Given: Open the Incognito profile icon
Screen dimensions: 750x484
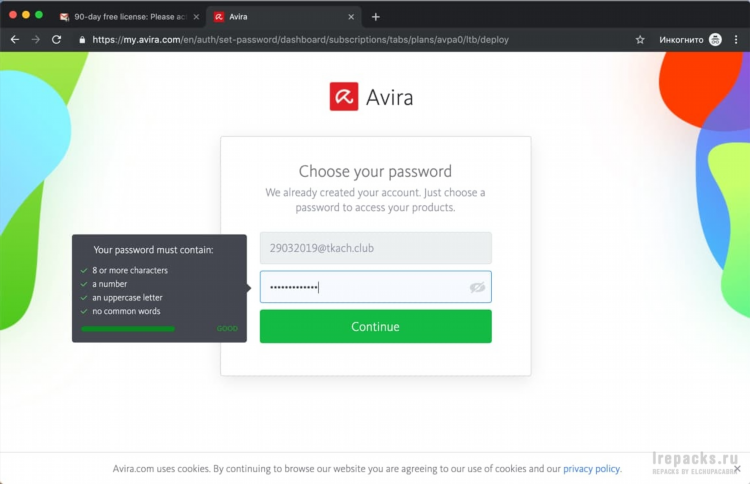Looking at the screenshot, I should 715,40.
